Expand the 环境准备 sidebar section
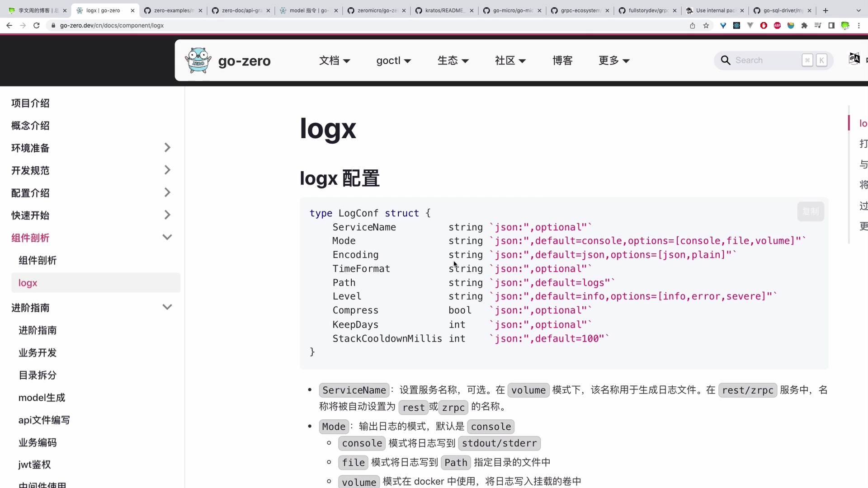The width and height of the screenshot is (868, 488). [167, 147]
